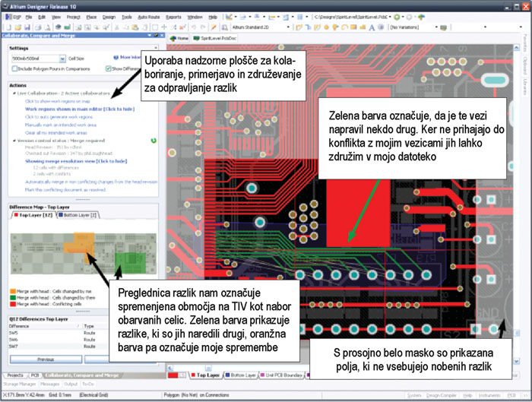Click the green refresh icon in Actions
532x402 pixels.
(x=154, y=141)
